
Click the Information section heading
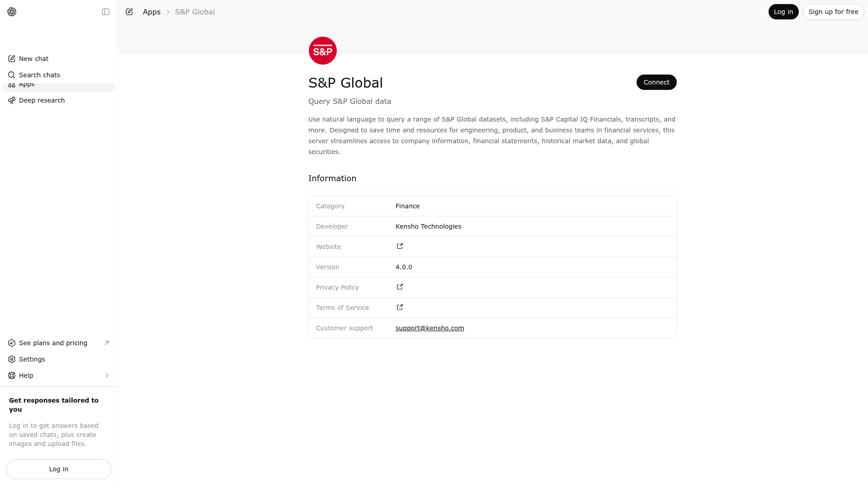click(332, 178)
